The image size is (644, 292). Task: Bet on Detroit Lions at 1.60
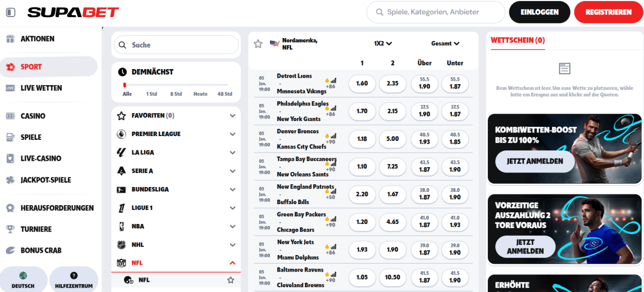(362, 83)
